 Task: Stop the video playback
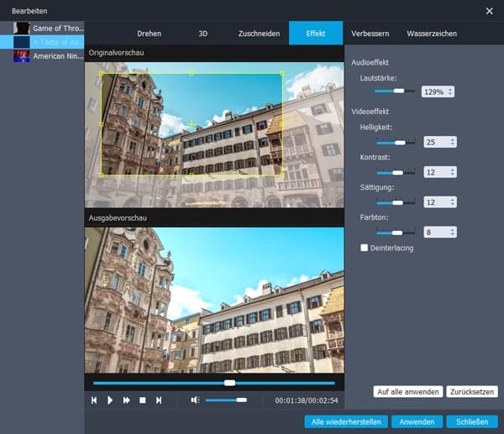click(143, 400)
